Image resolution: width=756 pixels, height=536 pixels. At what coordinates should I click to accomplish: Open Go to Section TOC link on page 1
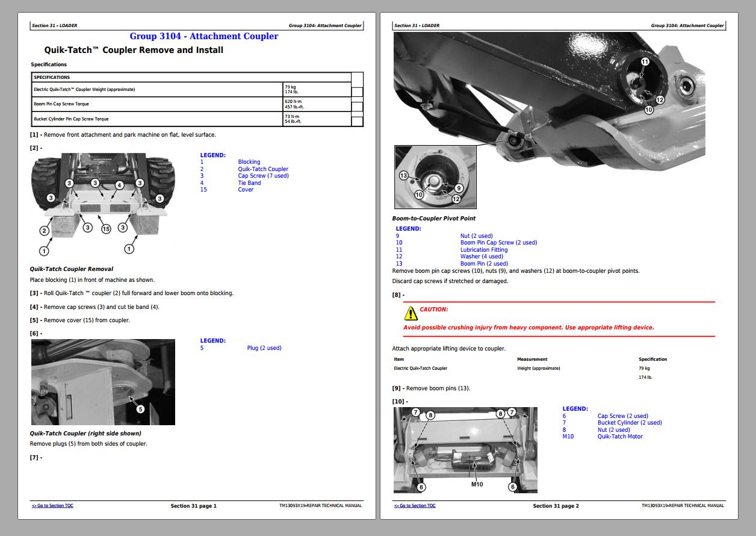click(52, 506)
